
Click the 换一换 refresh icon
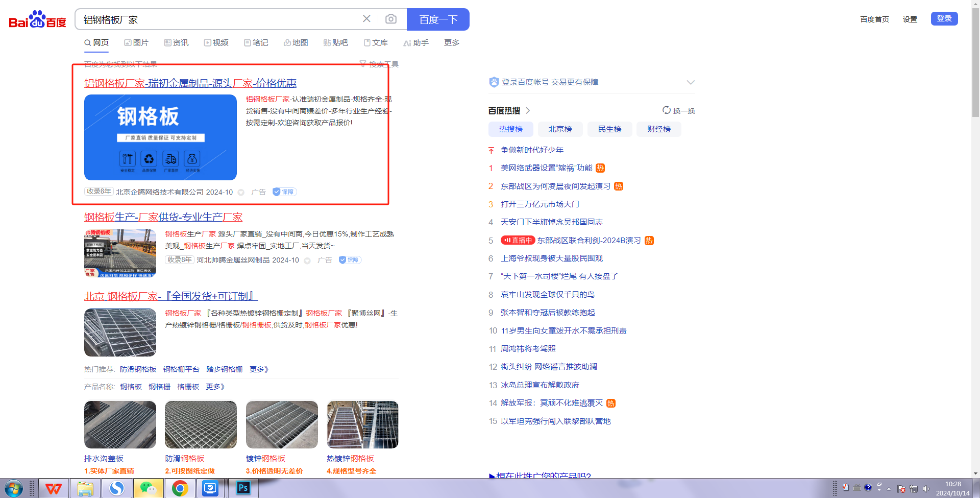(x=667, y=110)
